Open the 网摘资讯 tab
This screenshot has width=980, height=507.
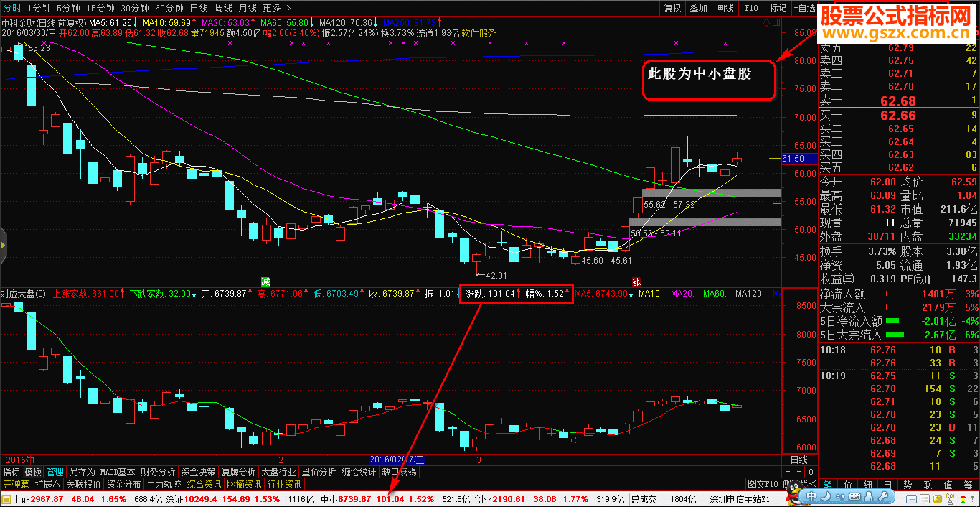(244, 484)
